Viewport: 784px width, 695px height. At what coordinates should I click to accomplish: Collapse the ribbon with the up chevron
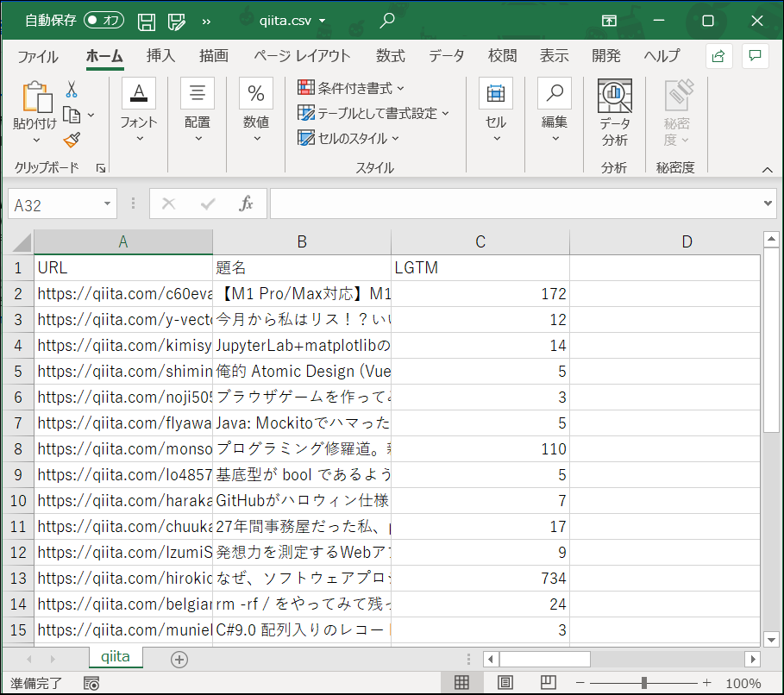tap(768, 170)
